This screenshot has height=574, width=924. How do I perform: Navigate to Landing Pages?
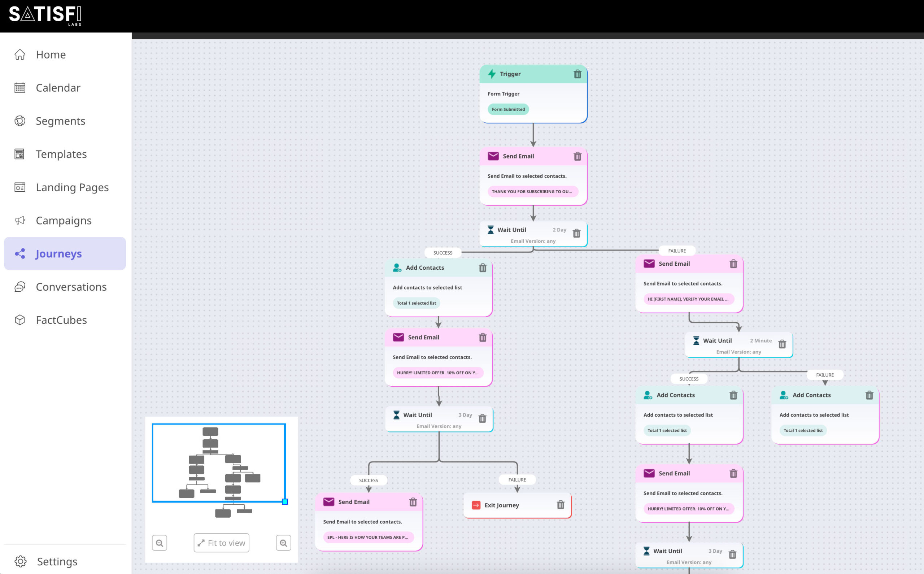pos(65,187)
